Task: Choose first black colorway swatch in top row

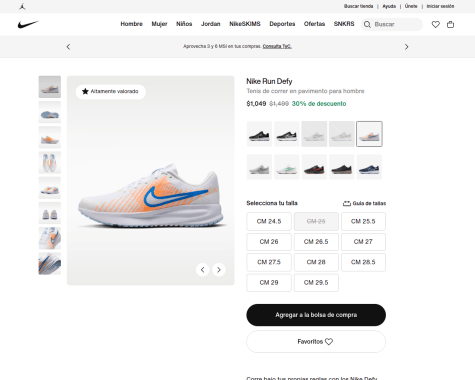Action: pyautogui.click(x=259, y=134)
